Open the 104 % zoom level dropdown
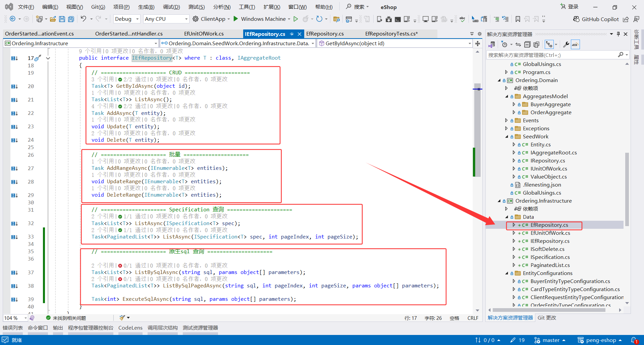This screenshot has width=644, height=345. pos(15,318)
